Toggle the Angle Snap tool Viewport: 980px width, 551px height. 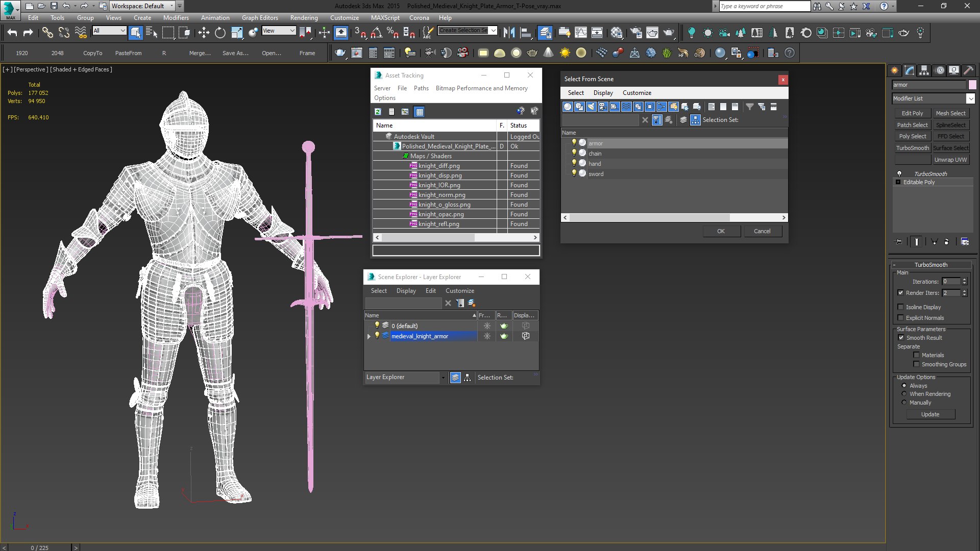pos(376,33)
